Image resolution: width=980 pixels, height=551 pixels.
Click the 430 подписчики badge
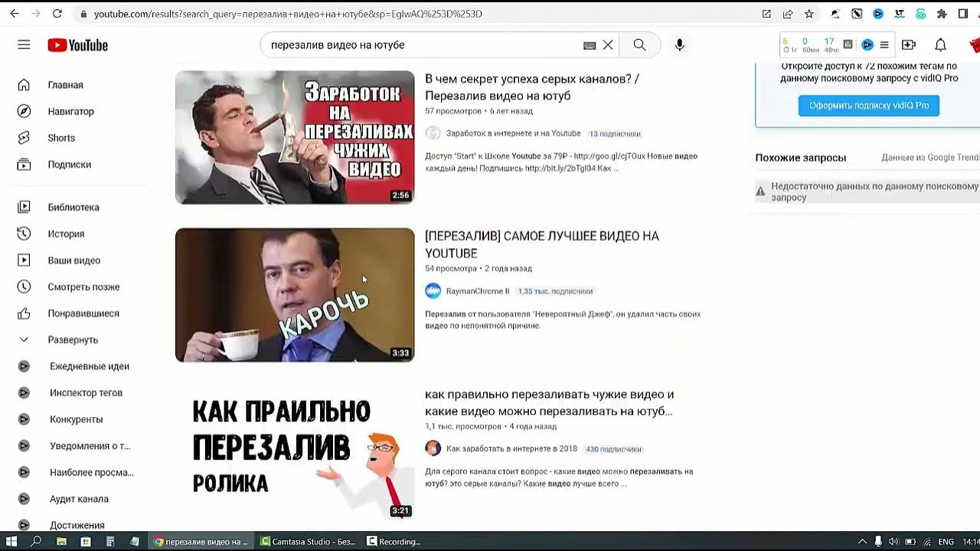tap(613, 449)
